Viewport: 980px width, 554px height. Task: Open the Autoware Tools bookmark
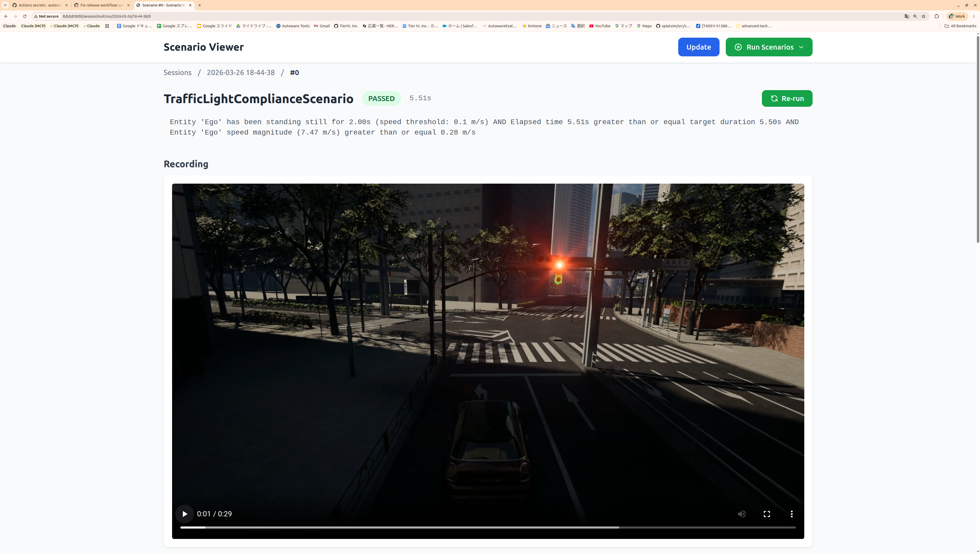292,26
